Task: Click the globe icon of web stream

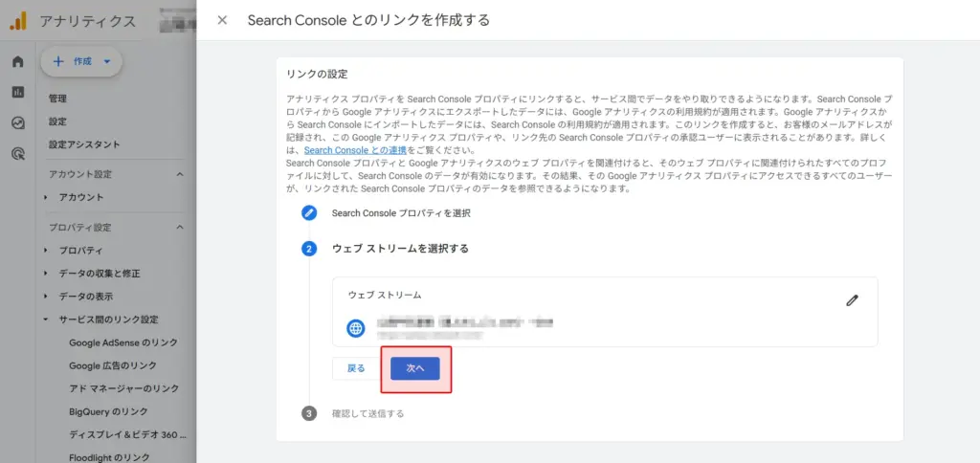Action: [356, 328]
